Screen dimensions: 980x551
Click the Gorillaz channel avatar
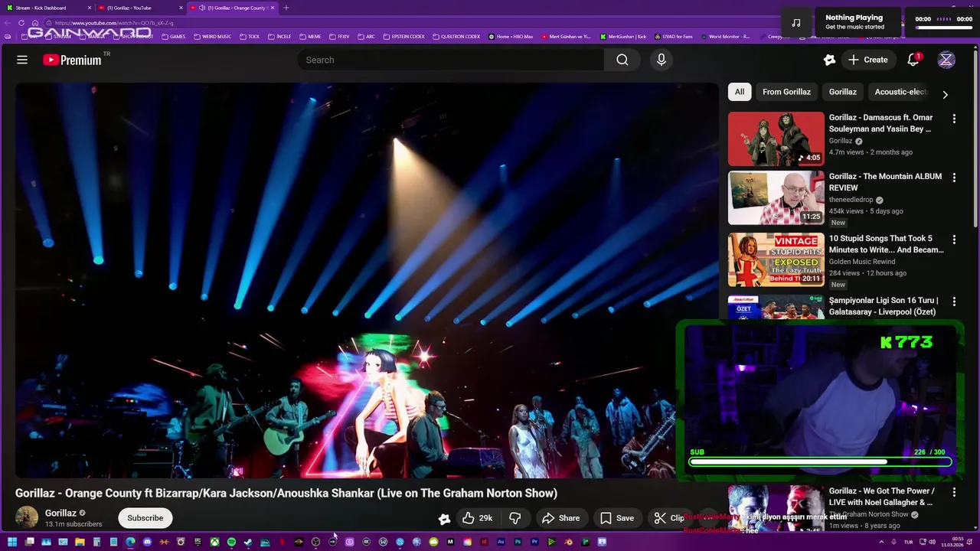pos(27,517)
